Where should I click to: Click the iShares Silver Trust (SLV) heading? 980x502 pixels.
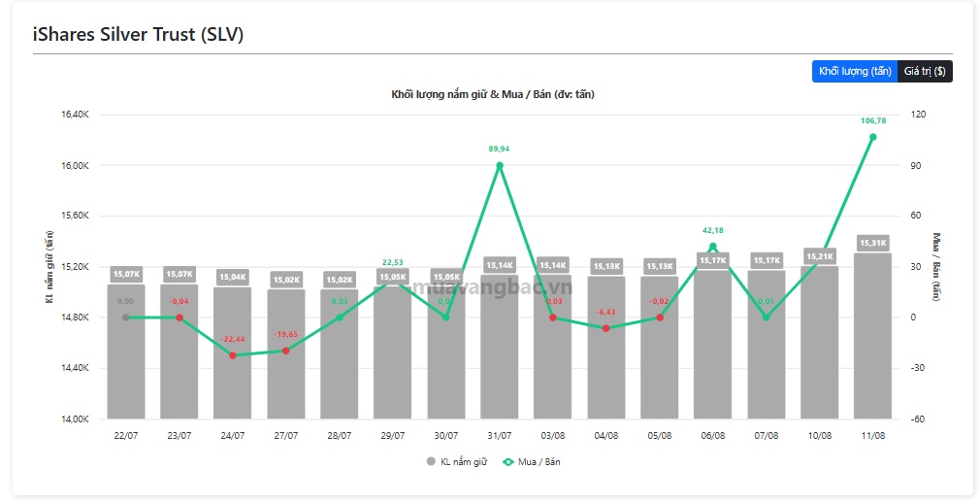[138, 34]
